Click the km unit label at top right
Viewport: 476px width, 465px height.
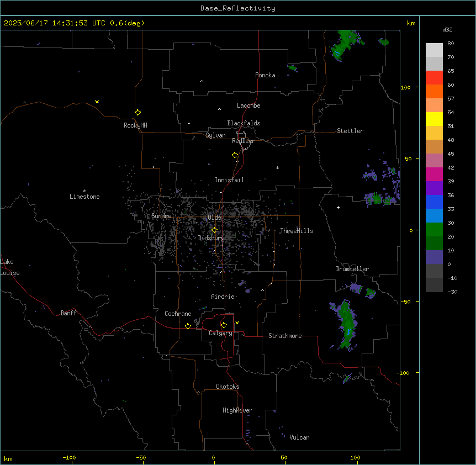tap(411, 23)
